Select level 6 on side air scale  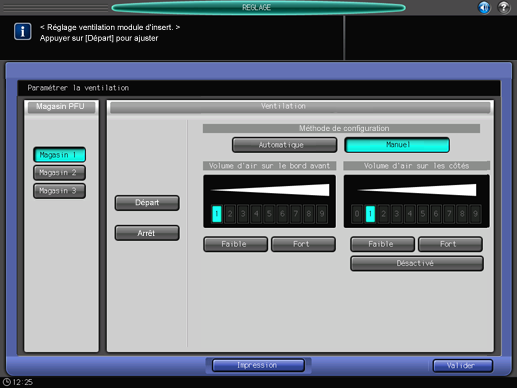pos(436,214)
